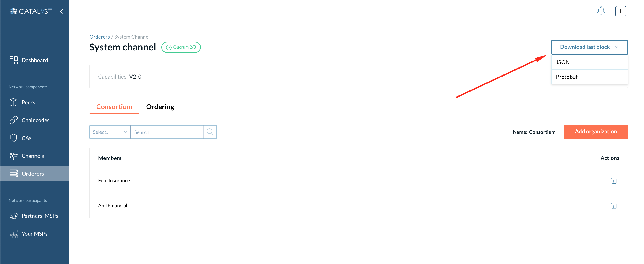
Task: Click delete icon for ARTFinancial member
Action: pyautogui.click(x=614, y=205)
